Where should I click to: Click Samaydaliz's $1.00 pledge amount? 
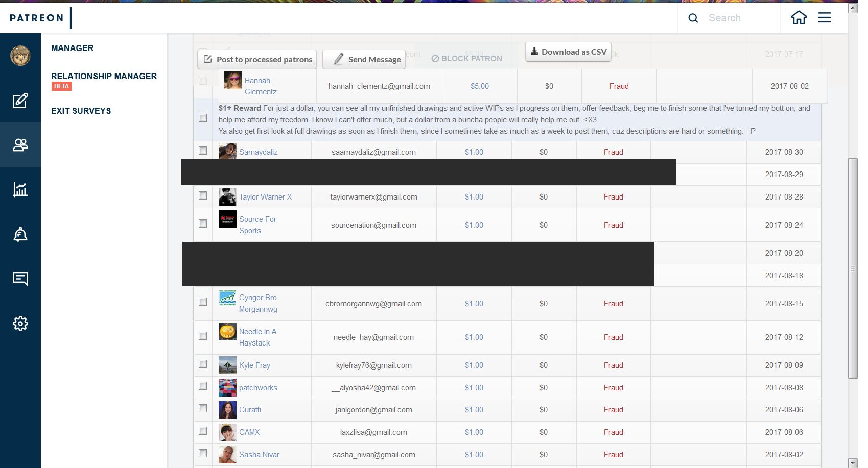(474, 152)
